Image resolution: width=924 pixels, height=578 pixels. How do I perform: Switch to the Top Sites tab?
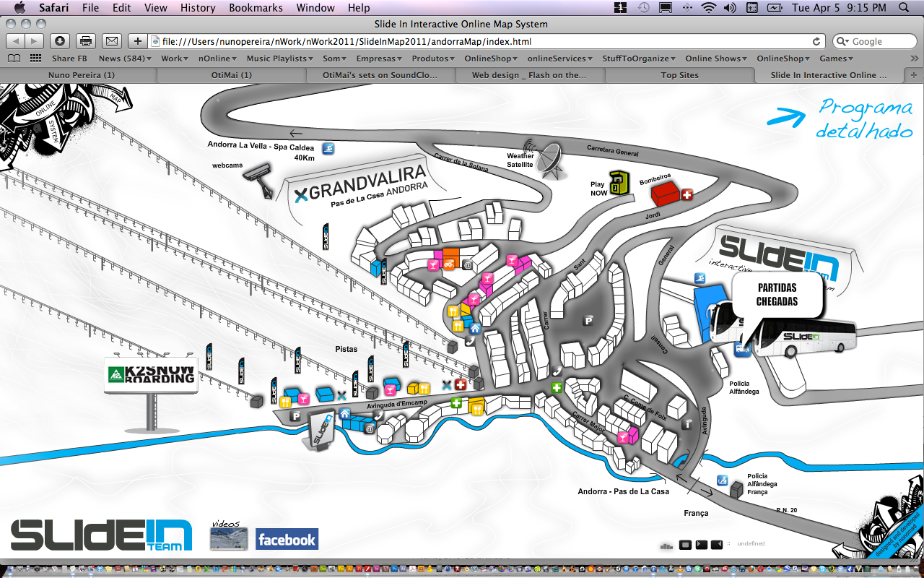click(x=679, y=74)
